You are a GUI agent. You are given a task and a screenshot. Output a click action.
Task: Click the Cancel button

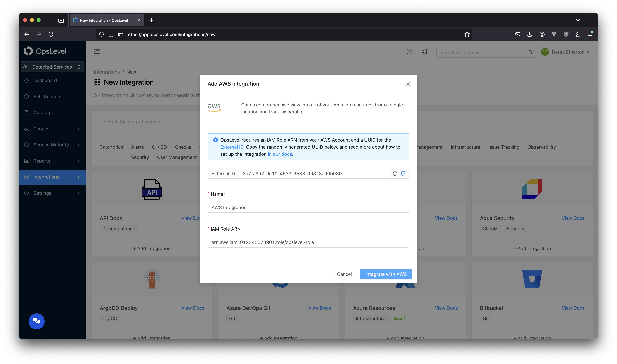[344, 274]
